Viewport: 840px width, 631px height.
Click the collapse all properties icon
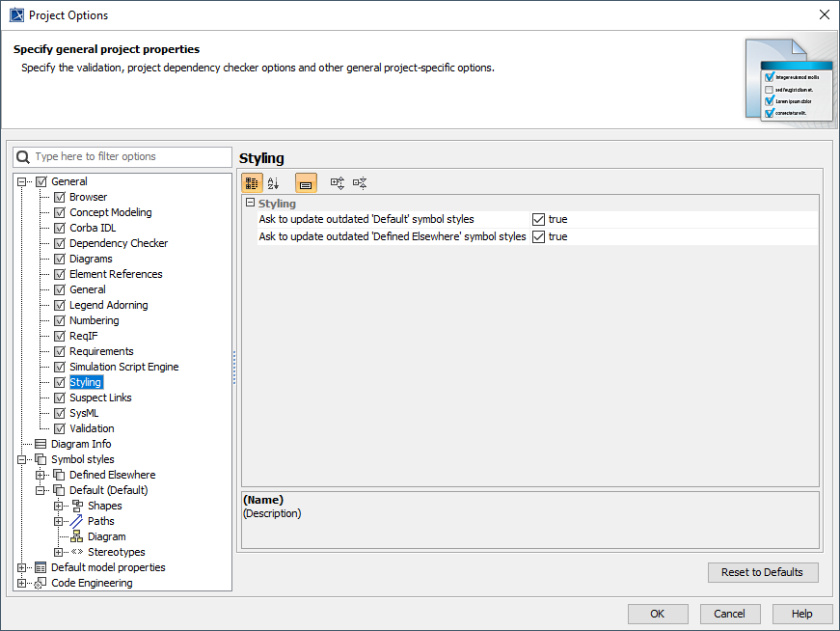click(360, 182)
